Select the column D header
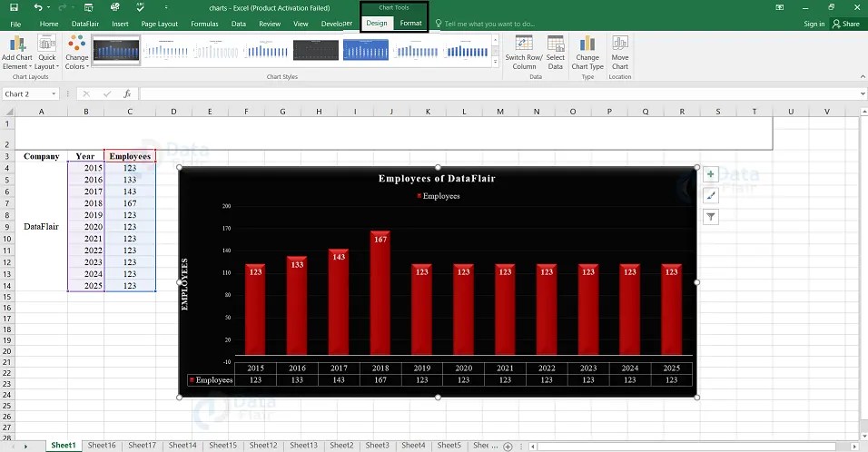The height and width of the screenshot is (452, 868). click(x=173, y=112)
